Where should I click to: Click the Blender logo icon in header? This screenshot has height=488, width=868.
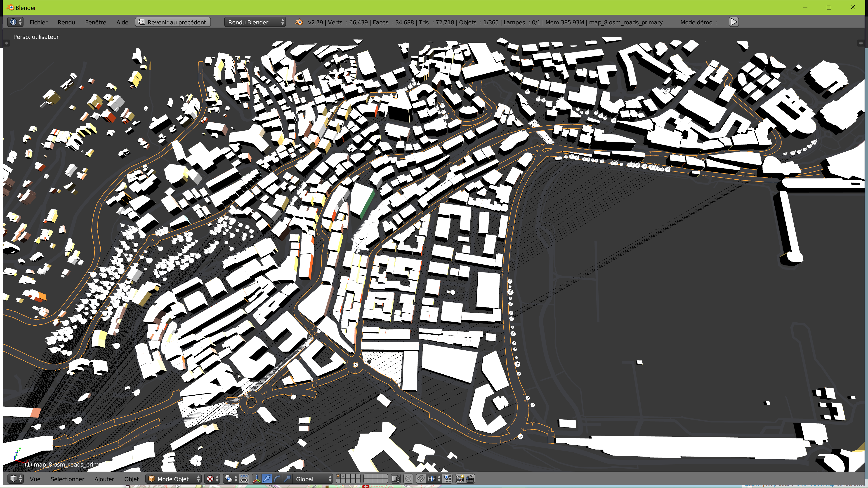(x=299, y=22)
